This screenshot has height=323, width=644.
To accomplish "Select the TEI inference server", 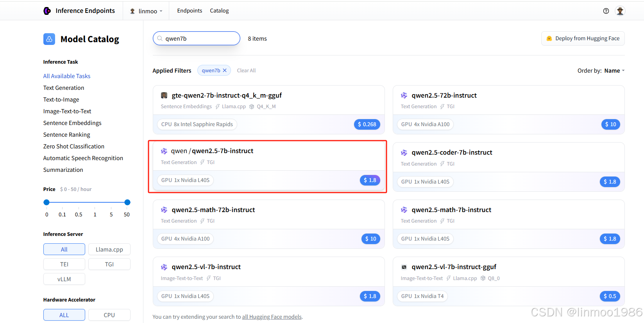I will click(64, 264).
